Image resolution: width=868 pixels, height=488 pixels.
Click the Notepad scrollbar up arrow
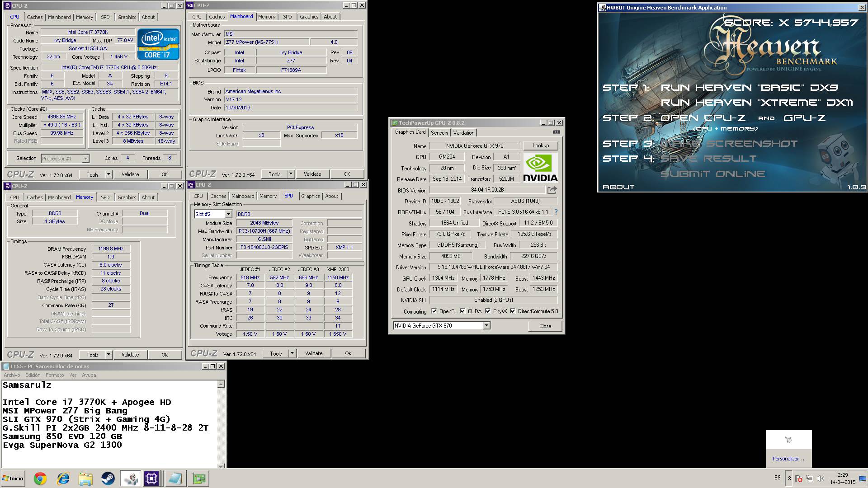click(x=221, y=384)
